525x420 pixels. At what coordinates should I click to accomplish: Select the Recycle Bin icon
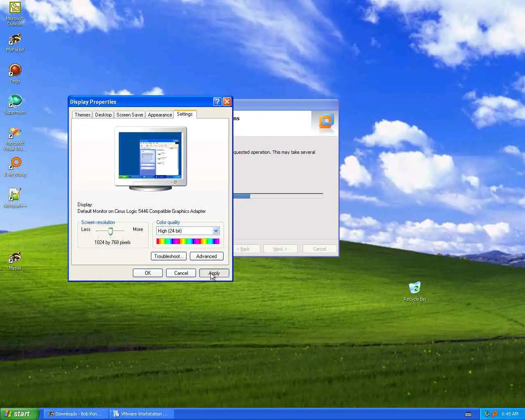point(415,291)
